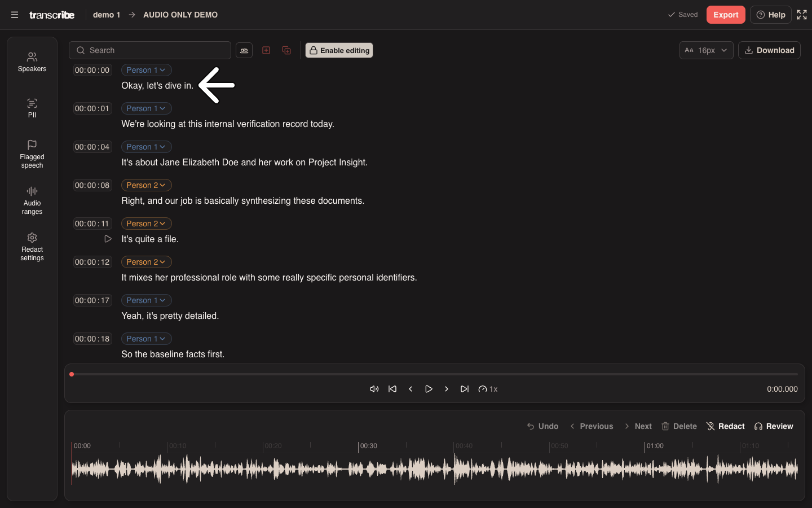Screen dimensions: 812x508
Task: Click the 00:00:01 timestamp
Action: pyautogui.click(x=92, y=108)
